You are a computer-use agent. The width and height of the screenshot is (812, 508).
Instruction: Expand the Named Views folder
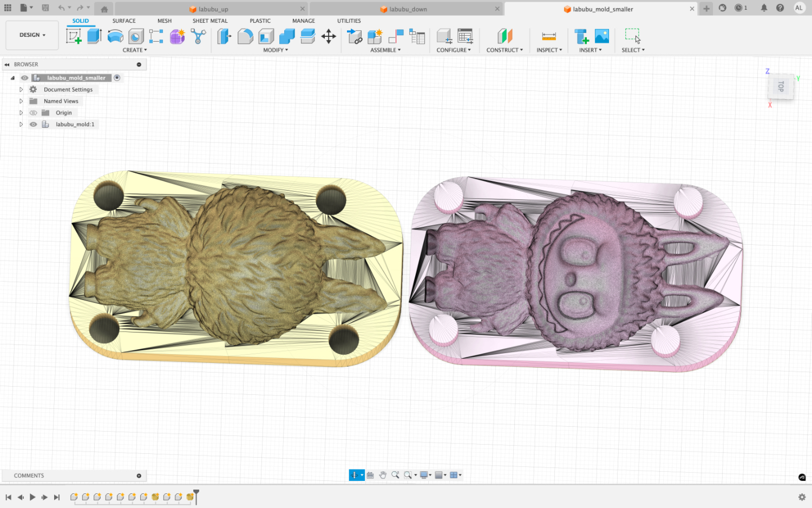tap(21, 101)
